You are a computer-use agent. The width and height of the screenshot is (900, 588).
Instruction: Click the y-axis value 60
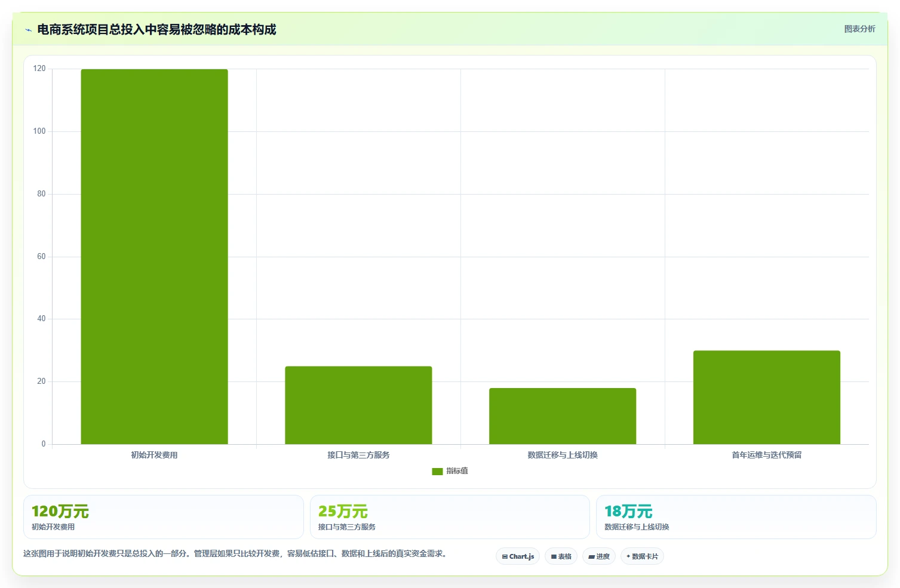click(x=41, y=257)
